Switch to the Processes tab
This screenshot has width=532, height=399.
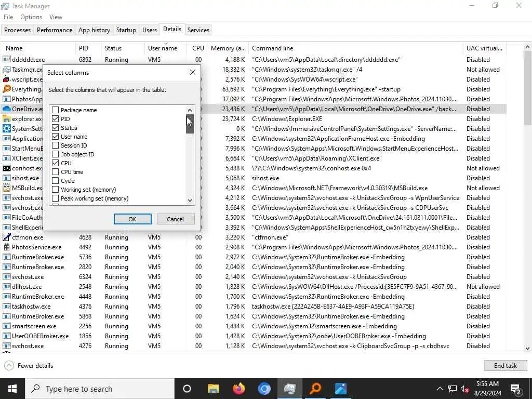[17, 30]
